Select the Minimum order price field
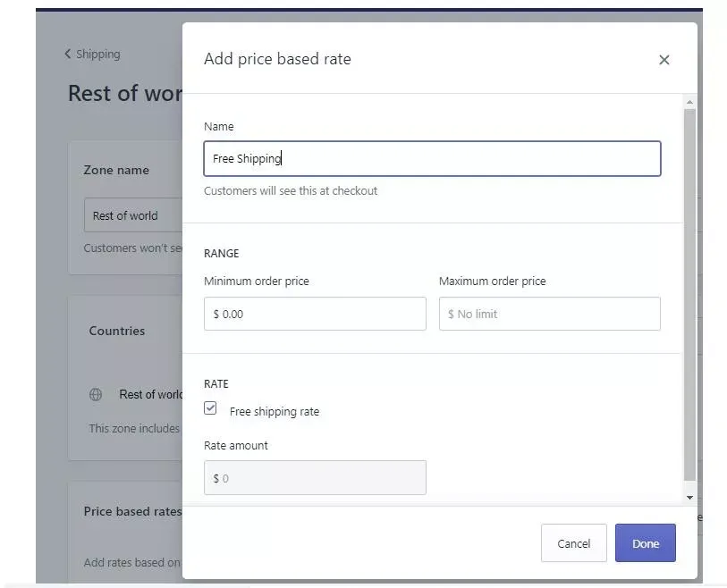Screen dimensions: 727x588 point(315,315)
